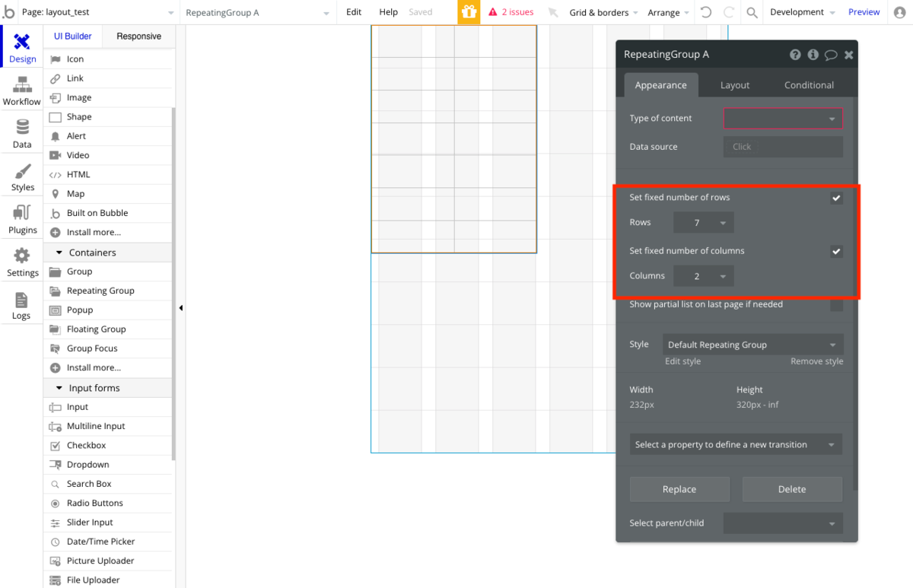The width and height of the screenshot is (913, 588).
Task: Open the Workflow tab
Action: (x=22, y=90)
